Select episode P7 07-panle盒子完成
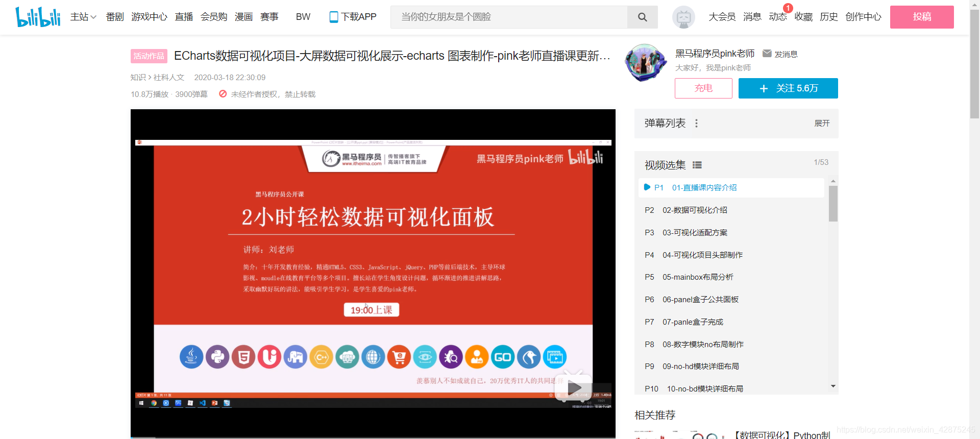 (731, 322)
